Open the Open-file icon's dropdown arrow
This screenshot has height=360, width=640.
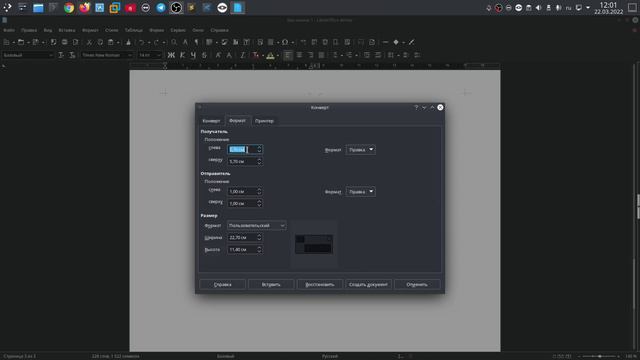pyautogui.click(x=28, y=42)
